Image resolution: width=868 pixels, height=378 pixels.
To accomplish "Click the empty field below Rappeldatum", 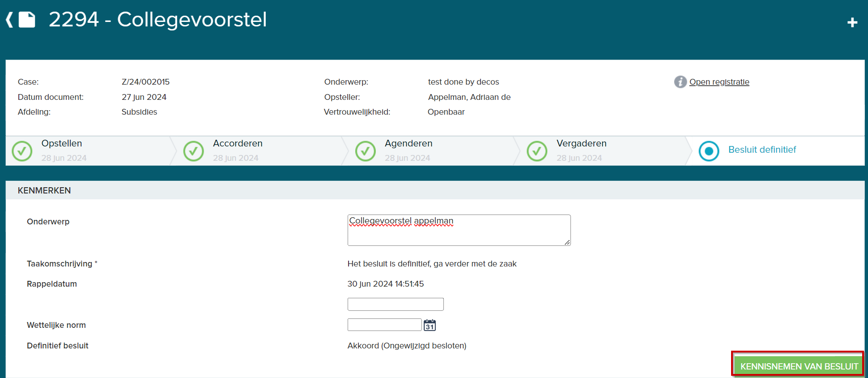I will [396, 304].
